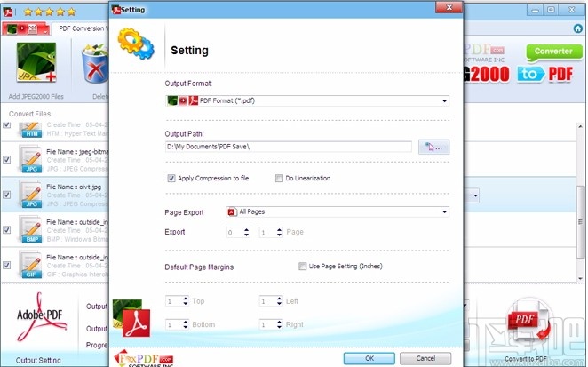
Task: Select the PDF Conversion tab
Action: 82,28
